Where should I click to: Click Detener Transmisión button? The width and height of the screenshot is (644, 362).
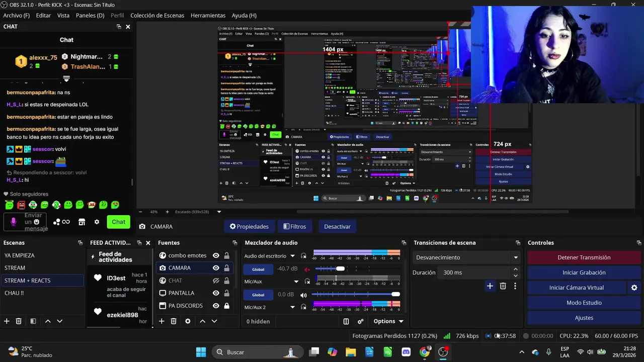584,257
